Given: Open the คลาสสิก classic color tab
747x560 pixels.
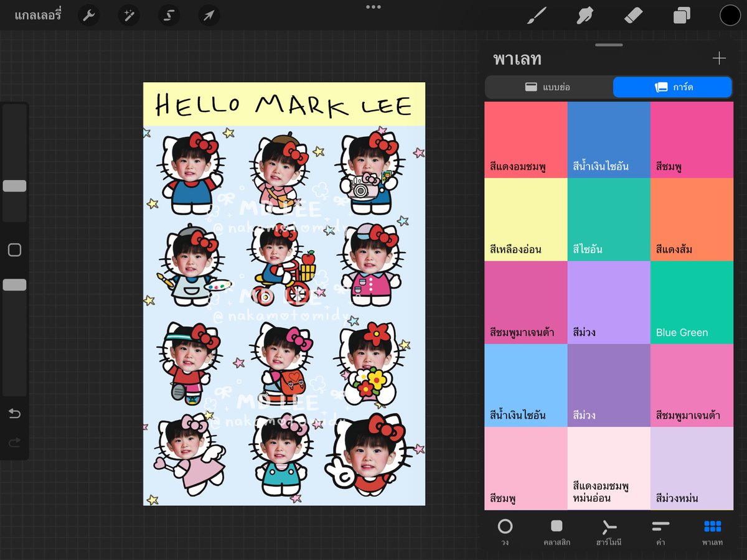Looking at the screenshot, I should [x=557, y=533].
